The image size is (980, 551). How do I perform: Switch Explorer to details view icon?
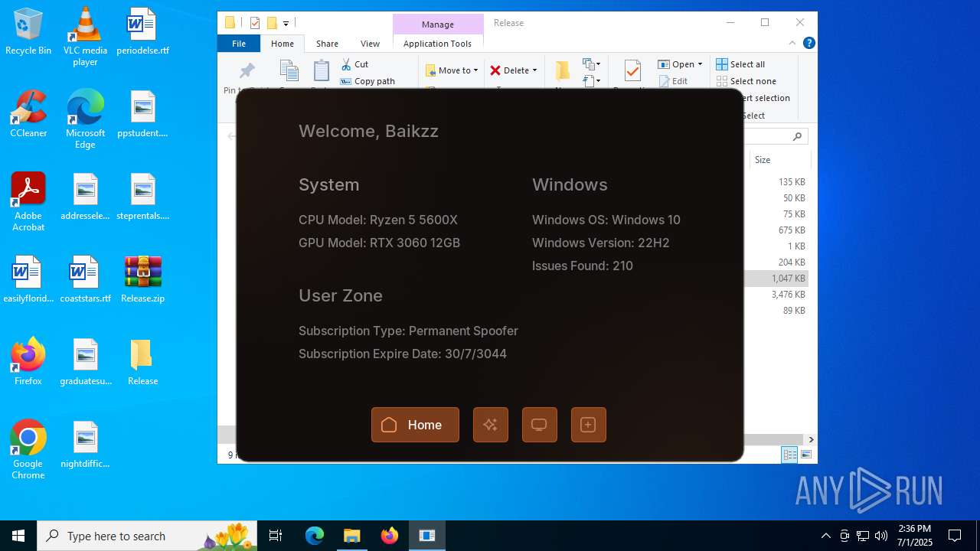pos(789,455)
